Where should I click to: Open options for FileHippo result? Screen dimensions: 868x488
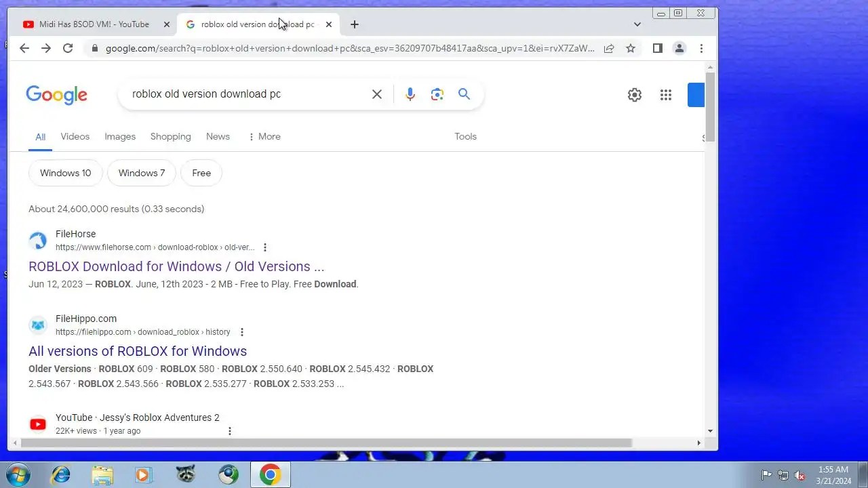pyautogui.click(x=242, y=332)
